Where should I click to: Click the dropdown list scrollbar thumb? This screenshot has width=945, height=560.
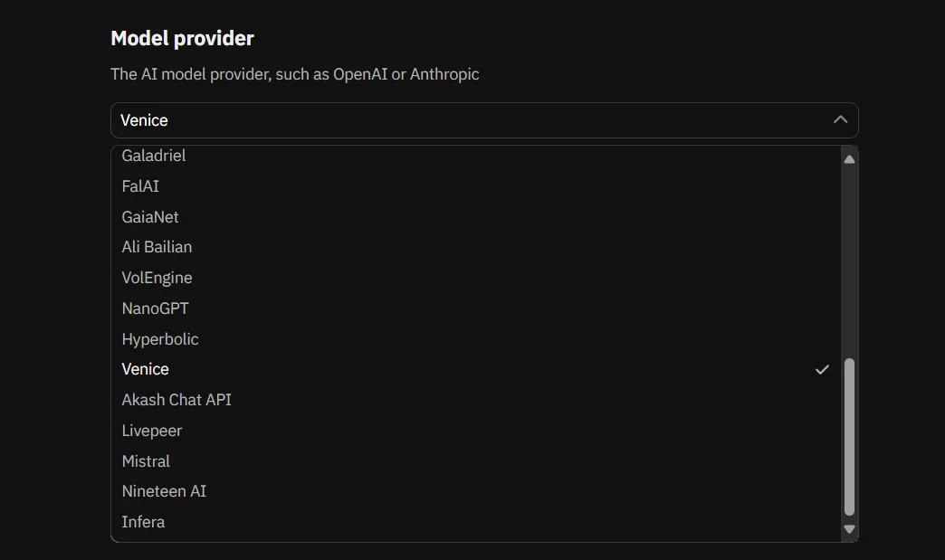(x=849, y=436)
